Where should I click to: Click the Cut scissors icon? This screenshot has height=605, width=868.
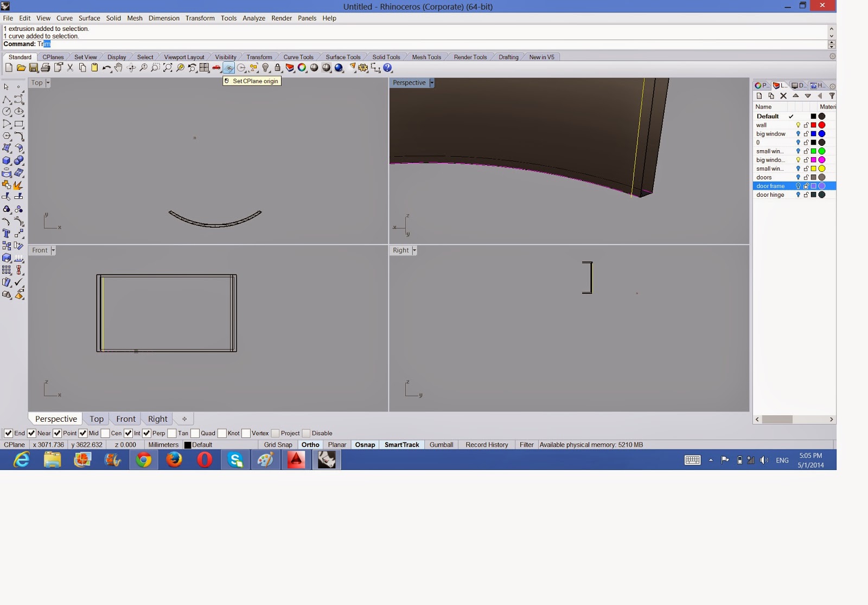pyautogui.click(x=70, y=68)
